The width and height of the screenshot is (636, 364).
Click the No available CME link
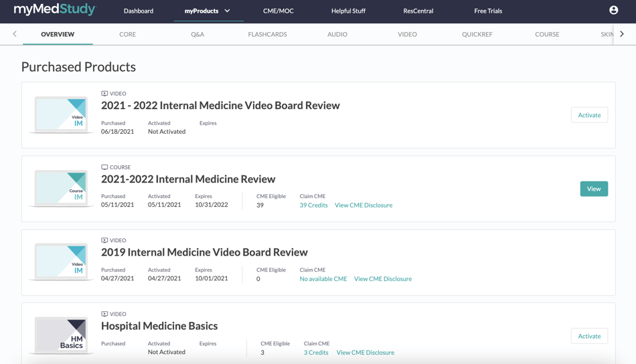point(323,279)
